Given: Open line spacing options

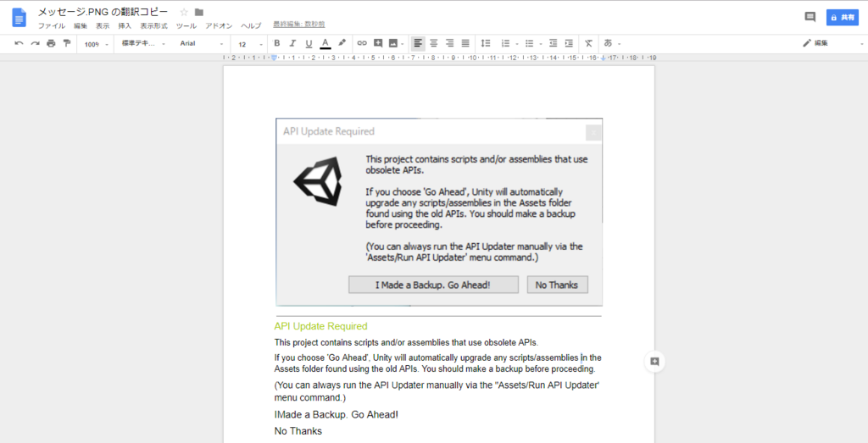Looking at the screenshot, I should [486, 43].
